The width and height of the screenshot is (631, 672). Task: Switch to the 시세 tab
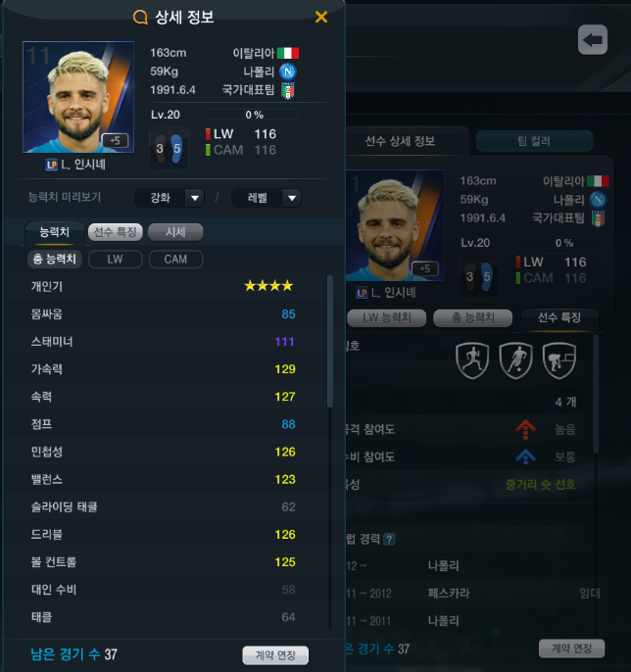(175, 232)
